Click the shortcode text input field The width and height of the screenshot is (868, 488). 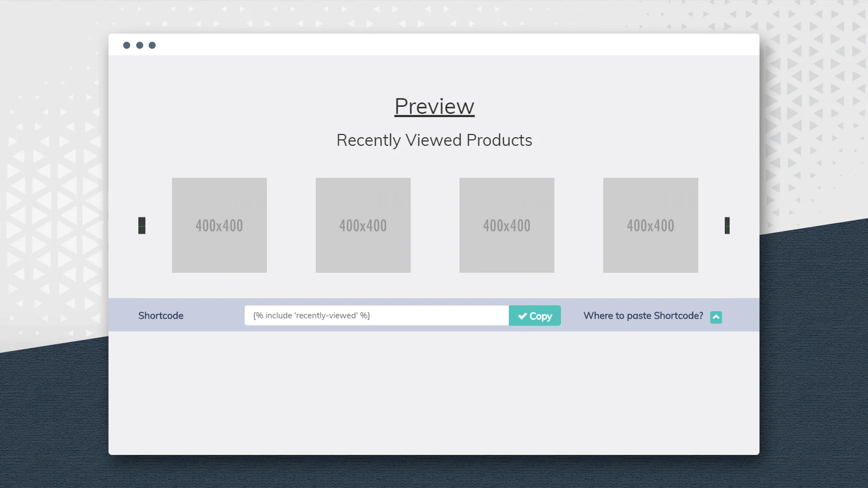(x=376, y=316)
